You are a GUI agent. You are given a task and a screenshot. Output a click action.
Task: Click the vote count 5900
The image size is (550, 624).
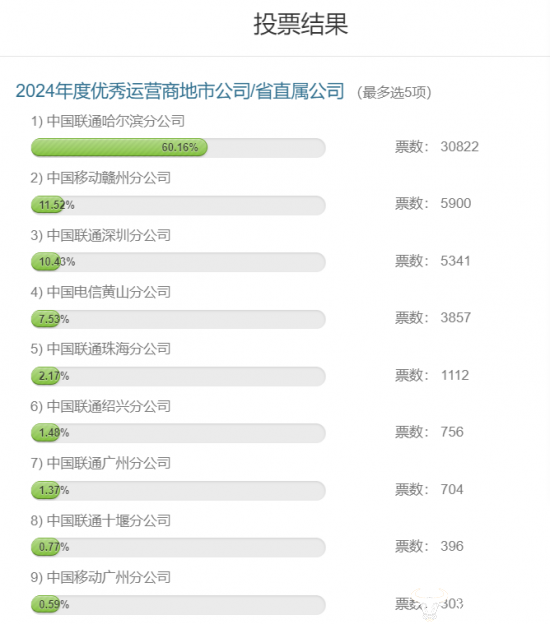point(456,203)
